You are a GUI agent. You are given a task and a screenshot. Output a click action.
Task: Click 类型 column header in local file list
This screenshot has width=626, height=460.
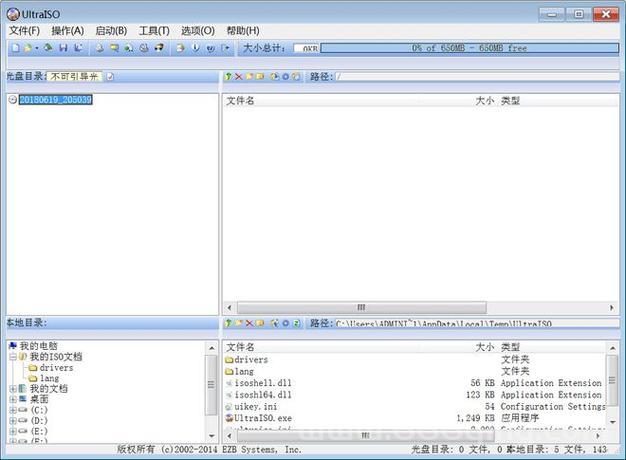510,347
